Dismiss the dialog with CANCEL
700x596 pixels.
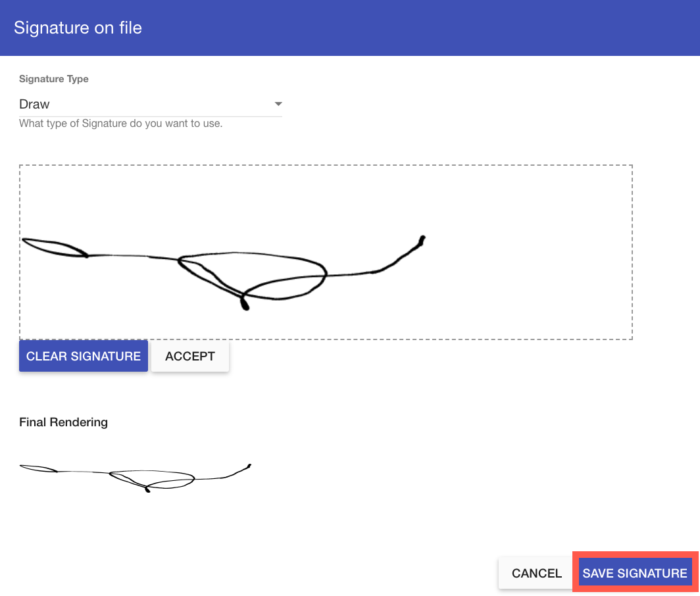pos(536,572)
